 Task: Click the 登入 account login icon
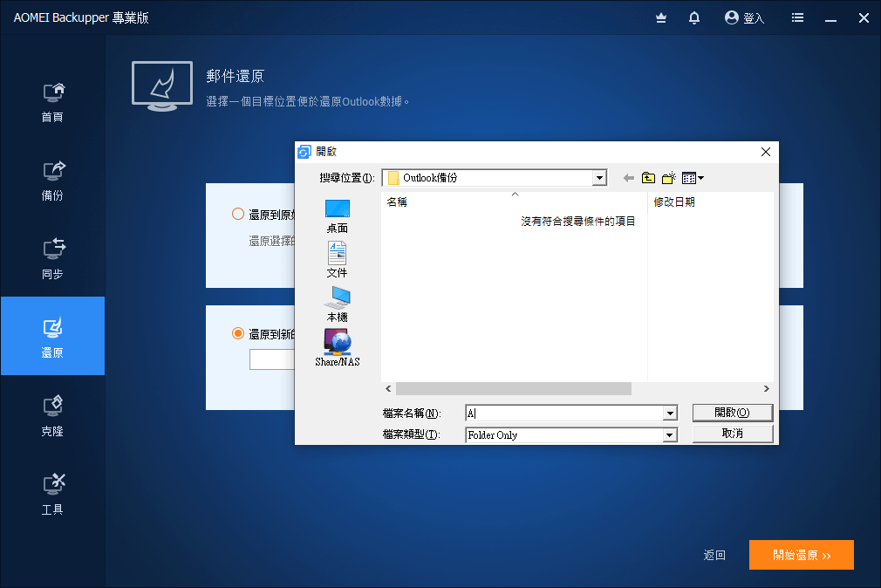pos(744,18)
